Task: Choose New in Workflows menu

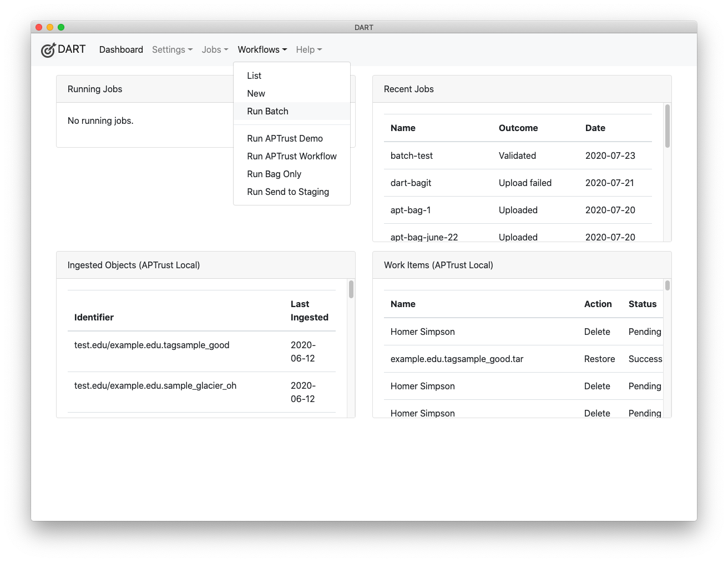Action: coord(256,93)
